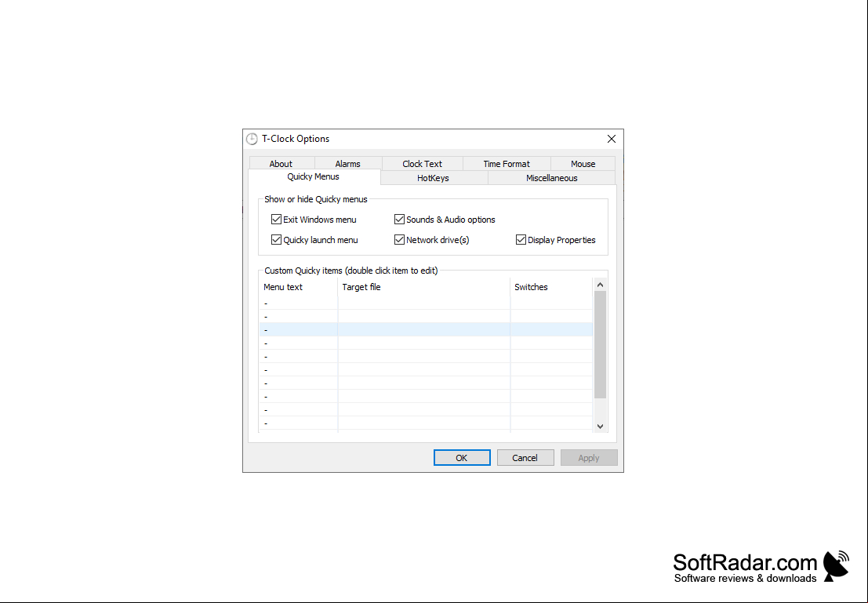This screenshot has height=603, width=868.
Task: Click the Target file column header
Action: (424, 287)
